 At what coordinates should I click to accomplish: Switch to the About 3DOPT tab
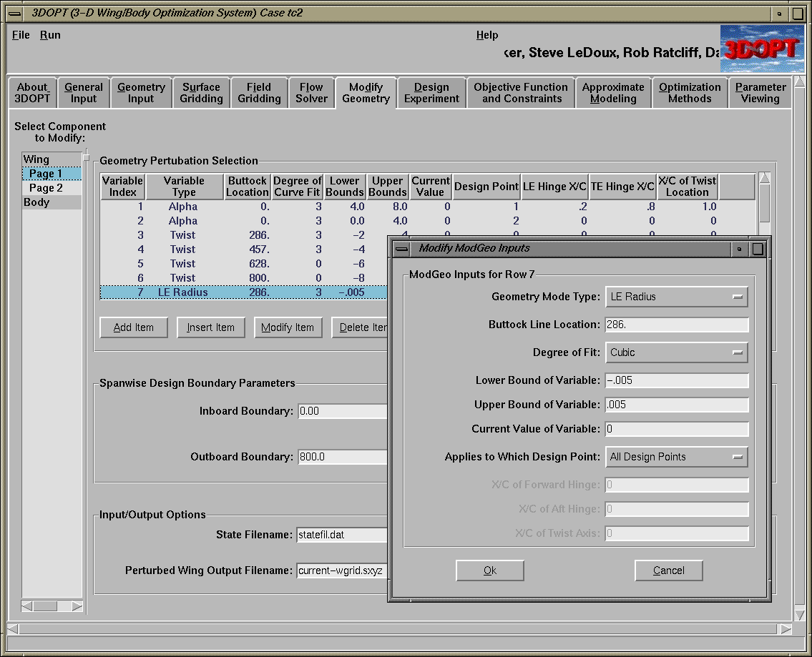click(32, 93)
